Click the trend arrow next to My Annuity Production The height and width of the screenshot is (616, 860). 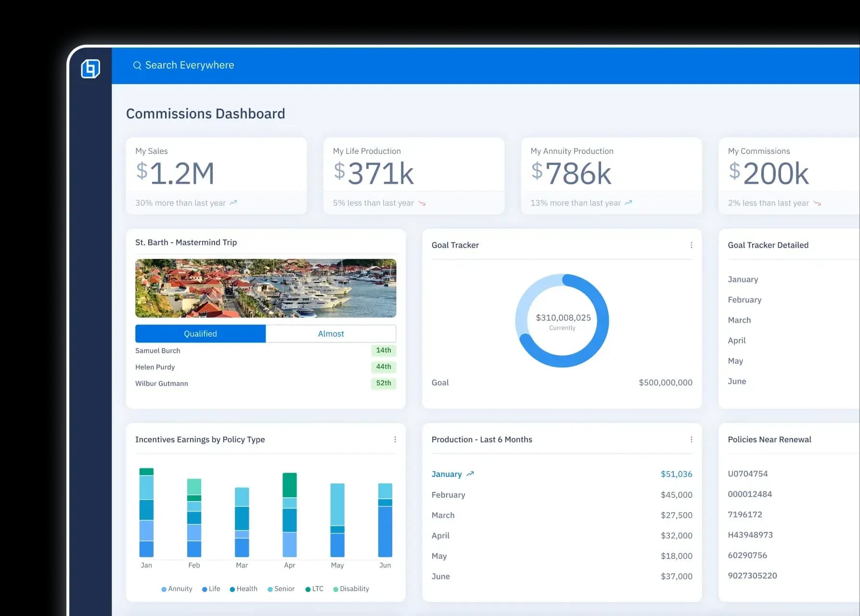[x=628, y=202]
